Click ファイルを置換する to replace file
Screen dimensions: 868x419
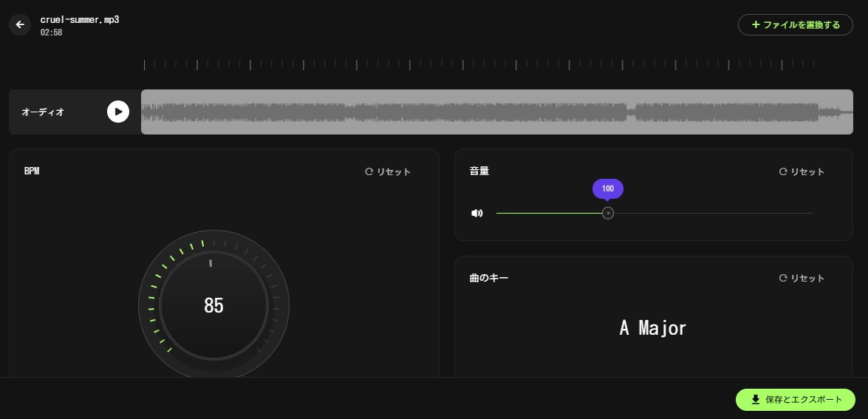click(x=795, y=24)
